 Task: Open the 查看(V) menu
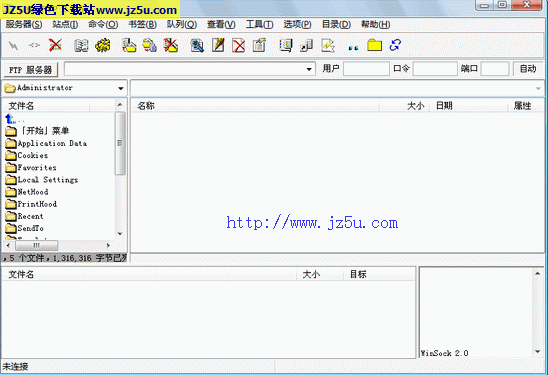point(221,24)
